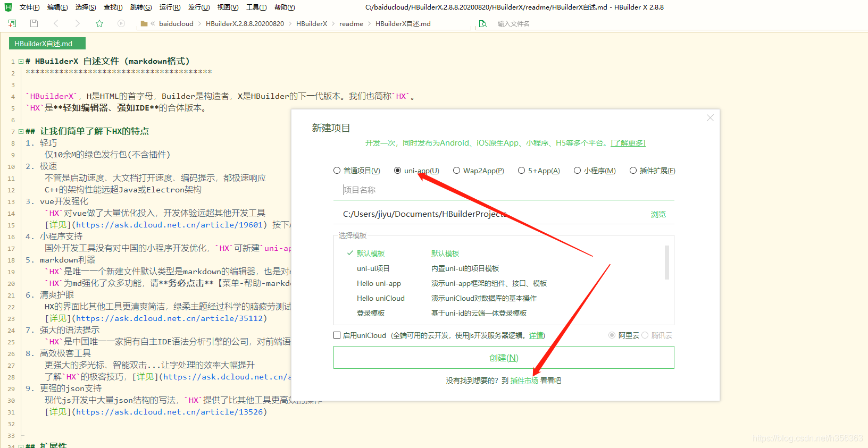Image resolution: width=868 pixels, height=448 pixels.
Task: Click the template list scrollbar
Action: pos(667,262)
